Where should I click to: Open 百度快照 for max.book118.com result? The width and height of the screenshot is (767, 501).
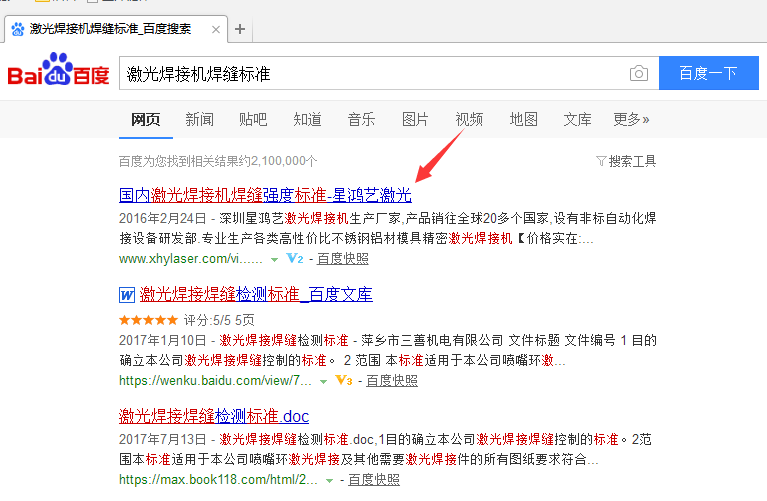pos(374,479)
